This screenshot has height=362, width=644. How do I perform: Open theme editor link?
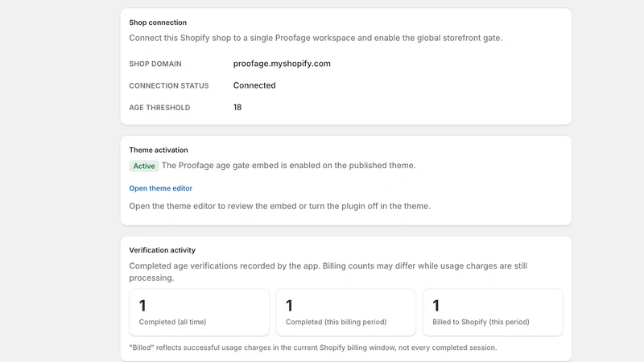click(x=160, y=188)
